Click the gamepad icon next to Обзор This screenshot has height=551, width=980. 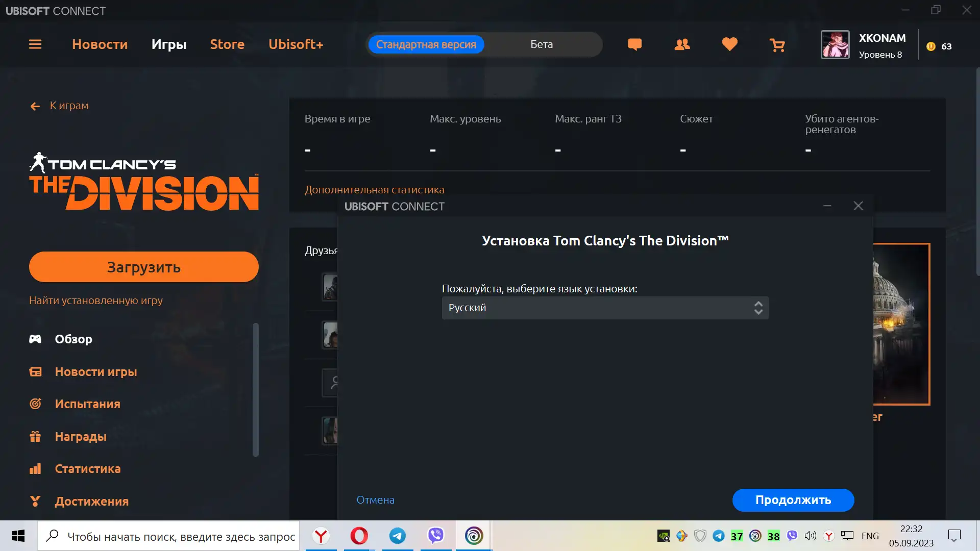(35, 339)
